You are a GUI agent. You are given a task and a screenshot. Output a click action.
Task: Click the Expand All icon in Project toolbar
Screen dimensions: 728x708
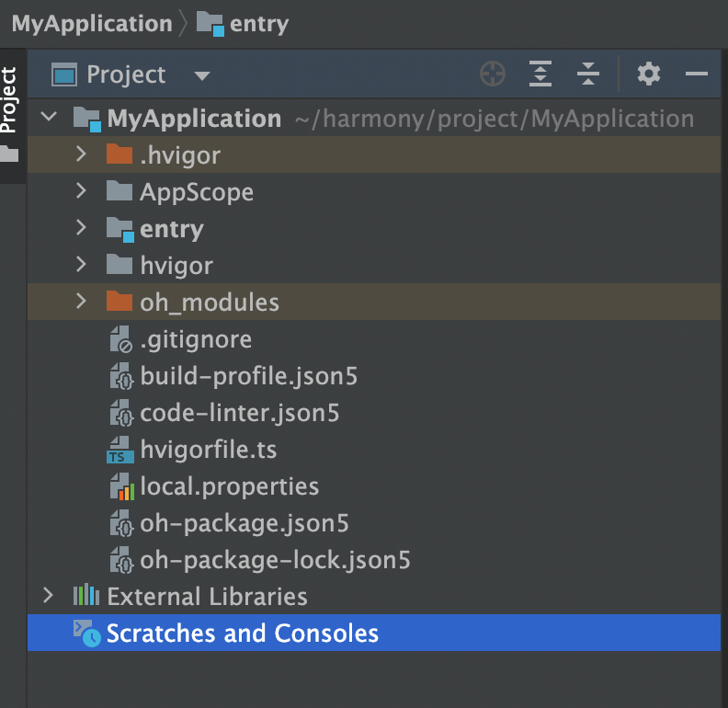point(540,74)
